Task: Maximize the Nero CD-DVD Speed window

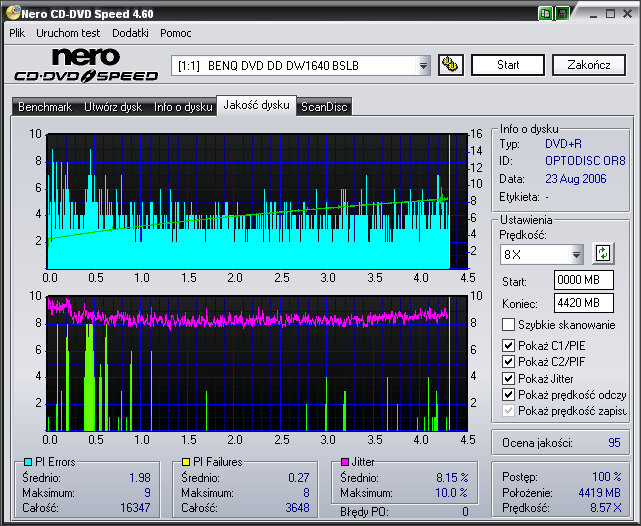Action: pyautogui.click(x=610, y=14)
